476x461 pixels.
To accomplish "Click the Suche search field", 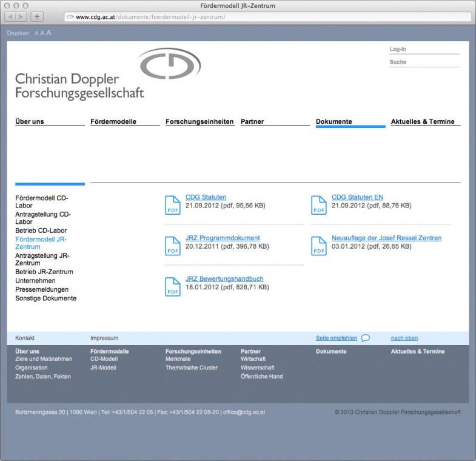I will tap(424, 62).
